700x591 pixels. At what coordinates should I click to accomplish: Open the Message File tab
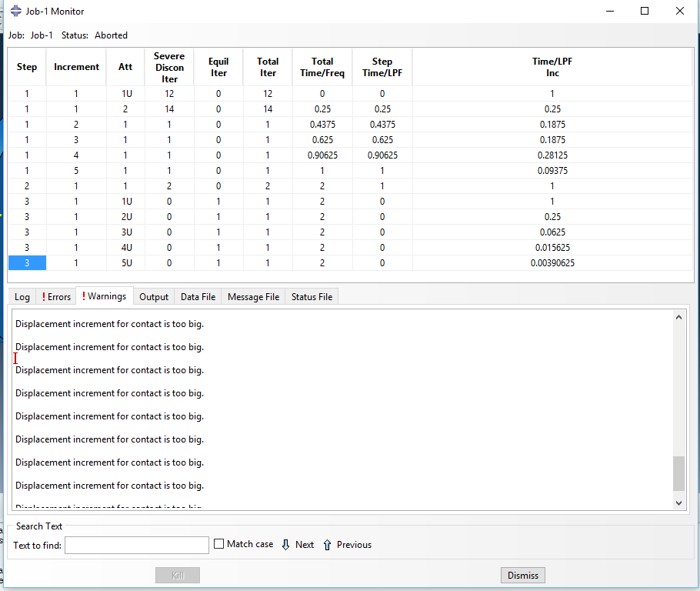click(253, 297)
